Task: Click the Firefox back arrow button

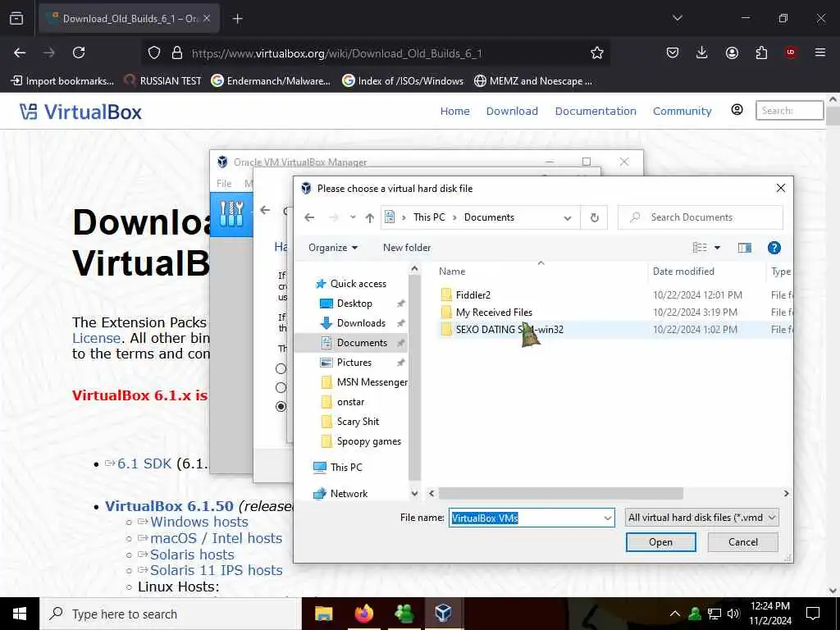Action: 20,52
